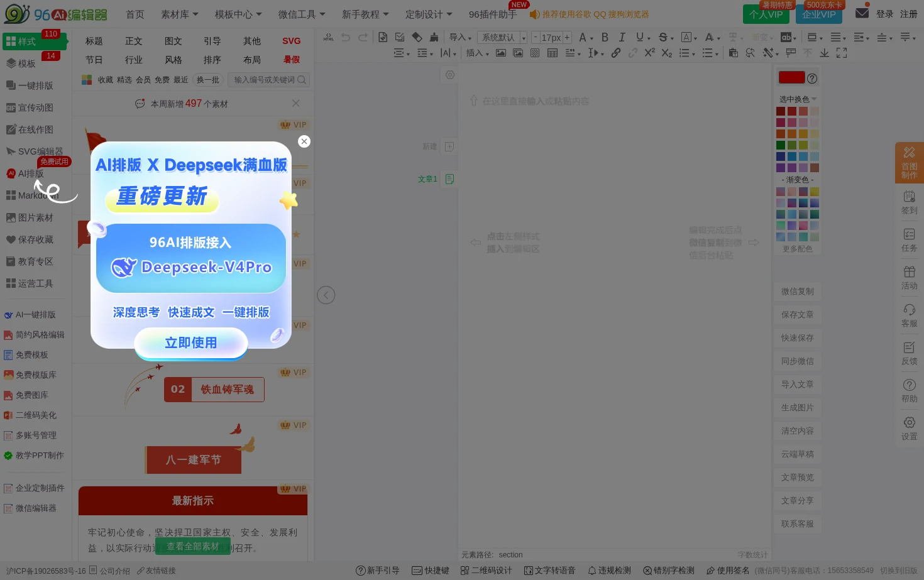Click 个人VIP button
This screenshot has height=580, width=924.
[766, 14]
